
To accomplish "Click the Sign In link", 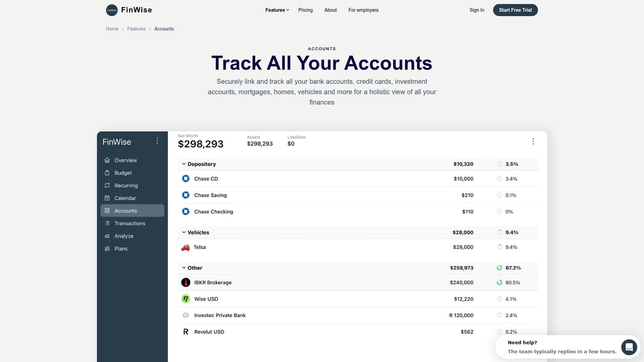I will pos(477,10).
